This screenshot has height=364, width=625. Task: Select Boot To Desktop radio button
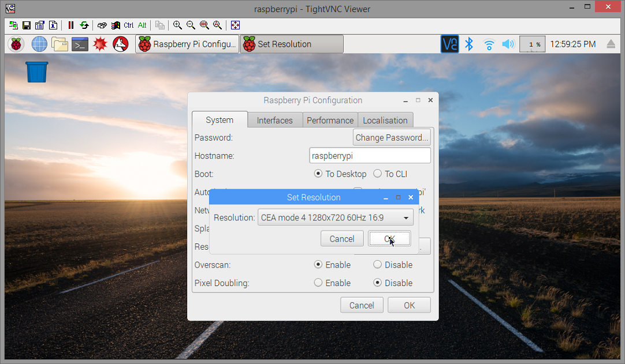coord(318,174)
